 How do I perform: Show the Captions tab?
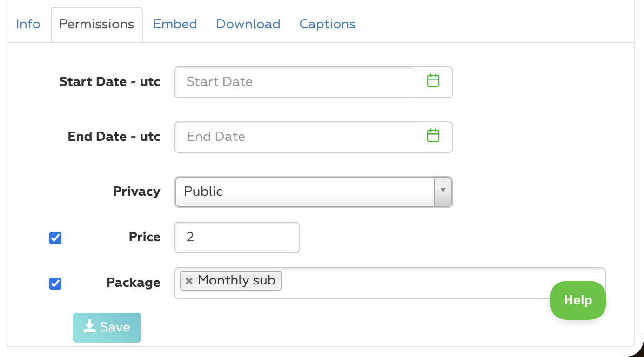pos(327,24)
